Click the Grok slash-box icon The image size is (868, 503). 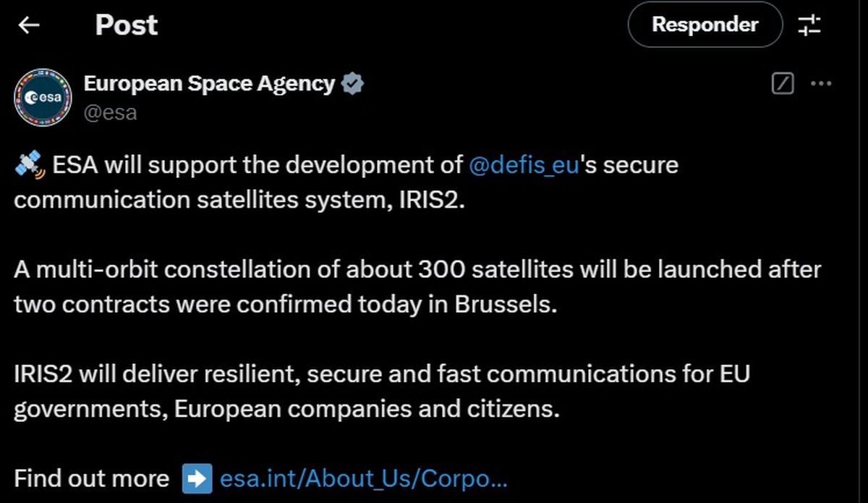(783, 84)
